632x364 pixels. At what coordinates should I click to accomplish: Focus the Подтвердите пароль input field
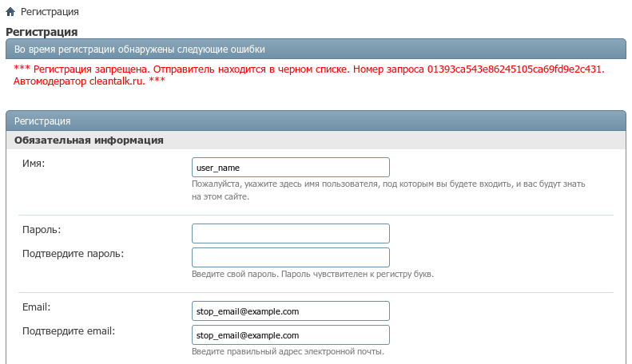click(x=290, y=257)
